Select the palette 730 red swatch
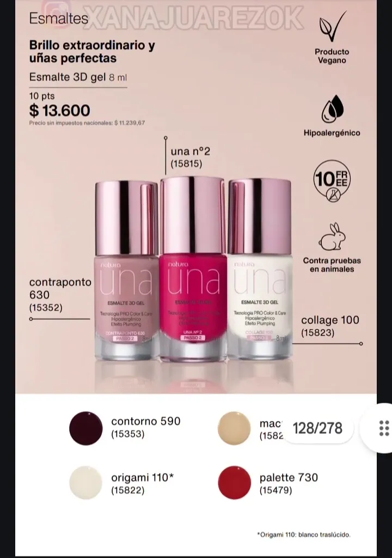 point(234,483)
